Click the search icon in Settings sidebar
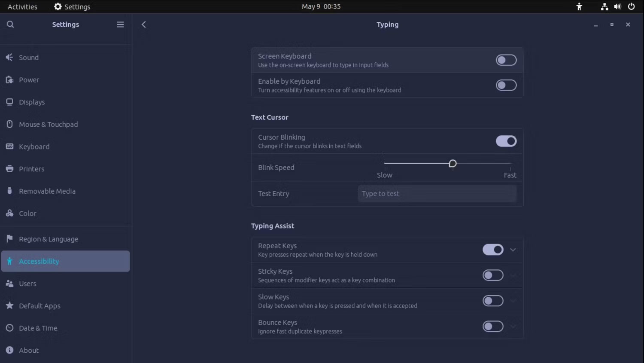Image resolution: width=644 pixels, height=363 pixels. pos(10,24)
